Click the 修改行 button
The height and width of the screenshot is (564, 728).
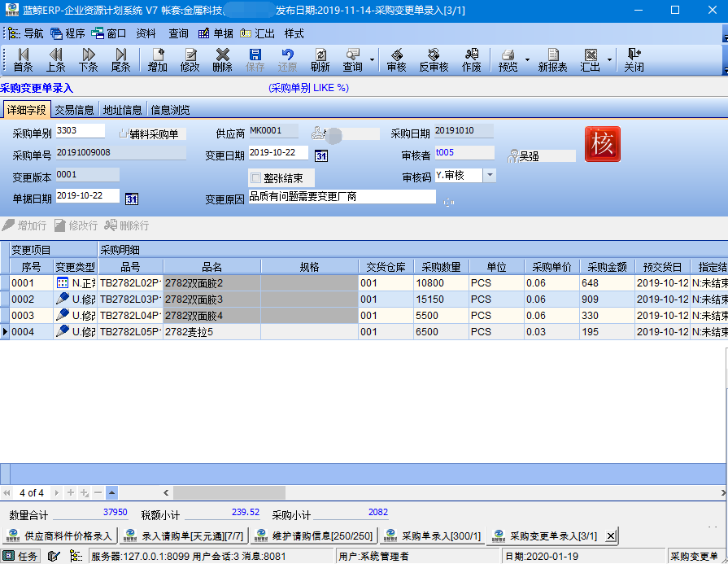point(76,225)
